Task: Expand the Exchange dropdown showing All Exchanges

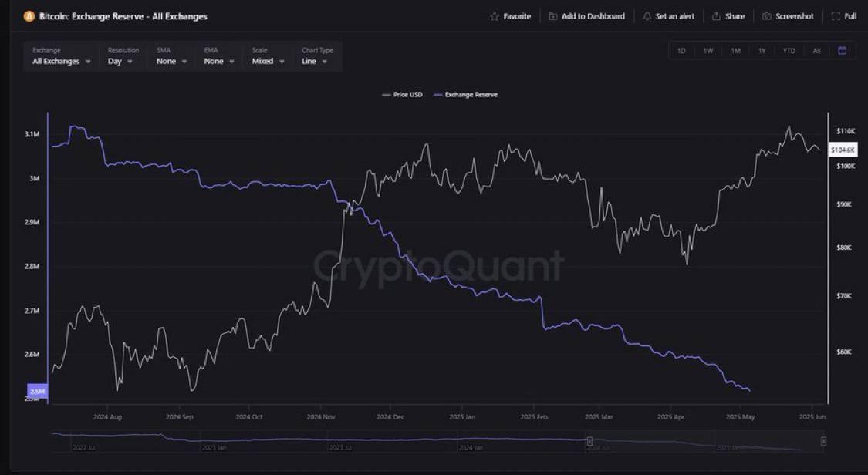Action: click(x=62, y=61)
